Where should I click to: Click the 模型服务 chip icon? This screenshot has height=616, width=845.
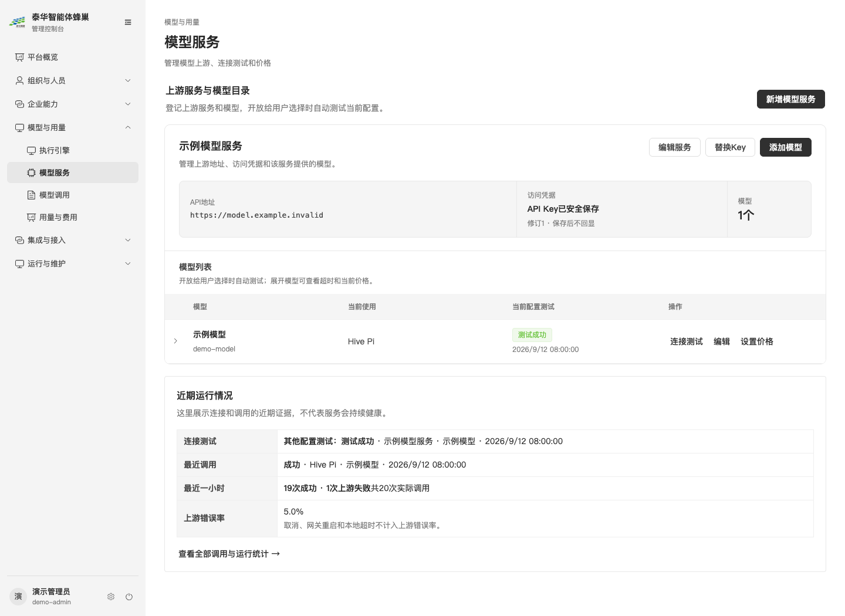(x=31, y=172)
